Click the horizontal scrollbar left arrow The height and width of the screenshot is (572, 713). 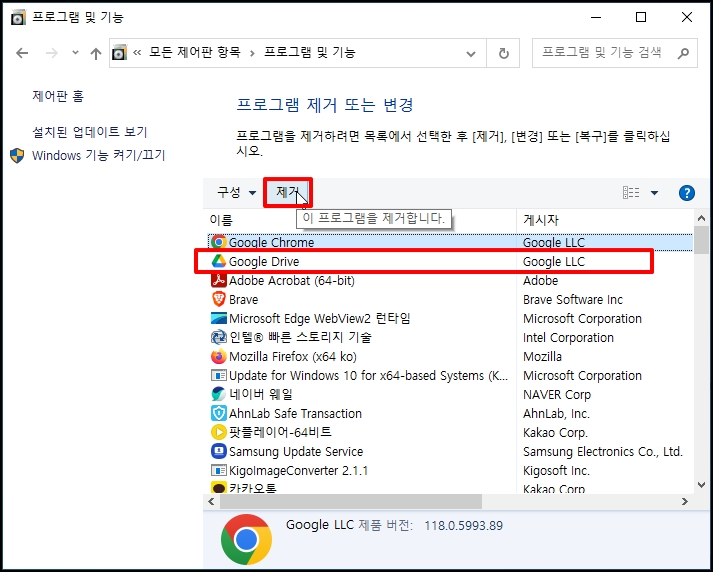pyautogui.click(x=211, y=502)
